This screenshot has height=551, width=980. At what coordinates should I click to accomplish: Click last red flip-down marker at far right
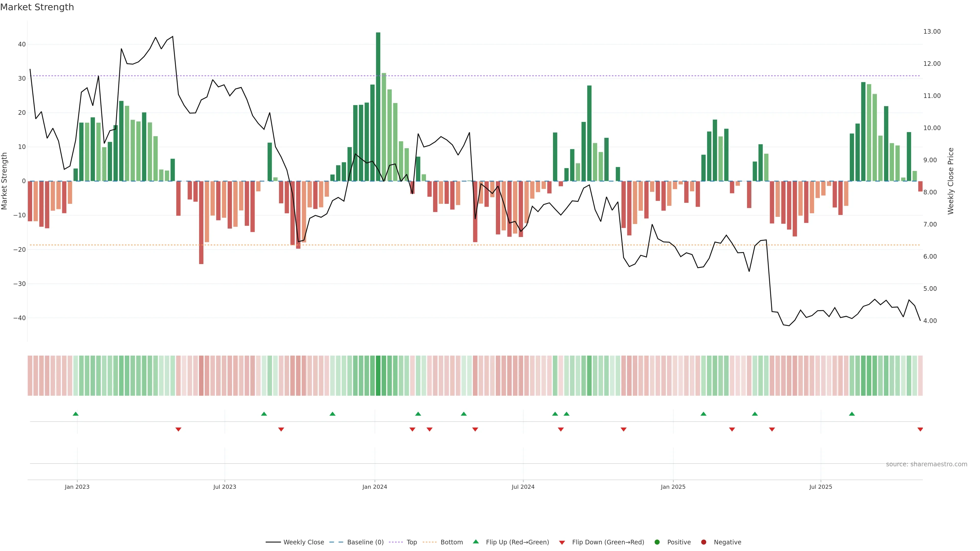point(920,429)
